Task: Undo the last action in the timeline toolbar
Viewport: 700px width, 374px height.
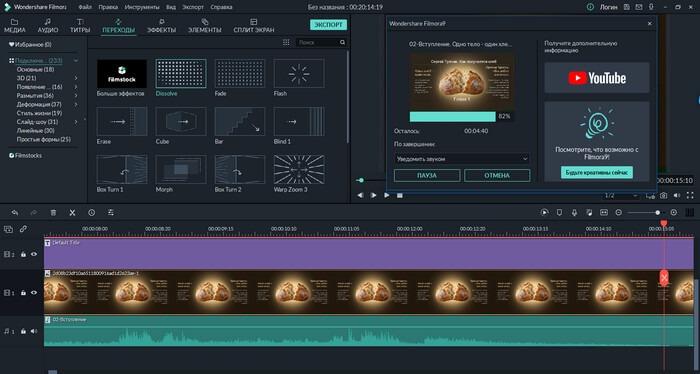Action: tap(15, 213)
